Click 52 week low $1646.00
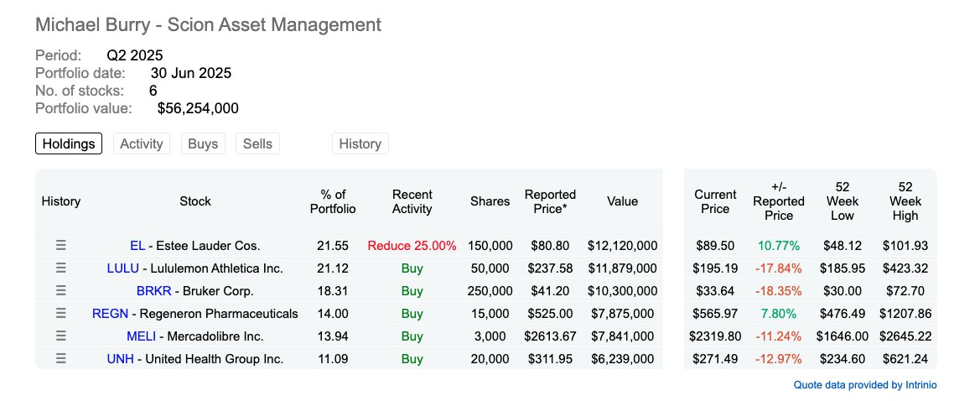Image resolution: width=980 pixels, height=401 pixels. 842,336
